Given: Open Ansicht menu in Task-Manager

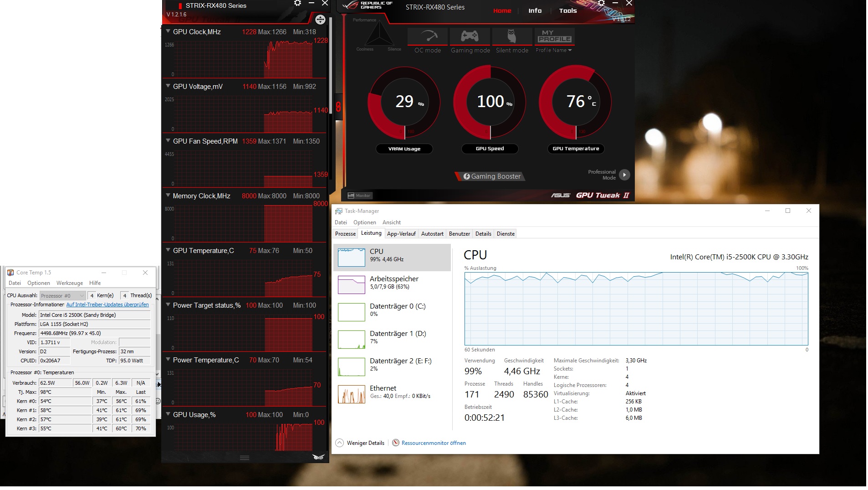Looking at the screenshot, I should click(x=392, y=222).
